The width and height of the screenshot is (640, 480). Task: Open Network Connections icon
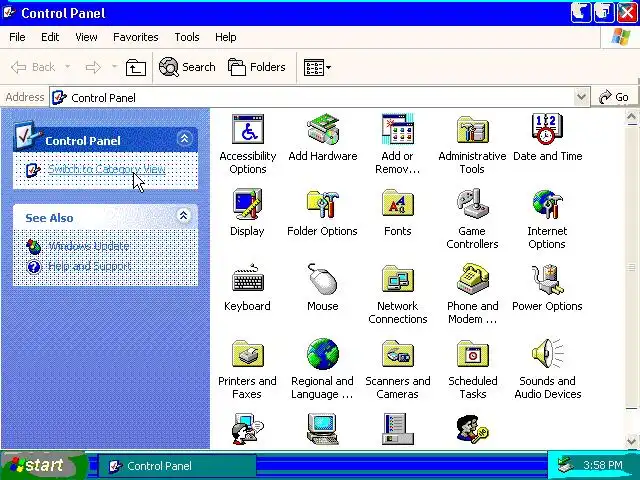[x=398, y=279]
